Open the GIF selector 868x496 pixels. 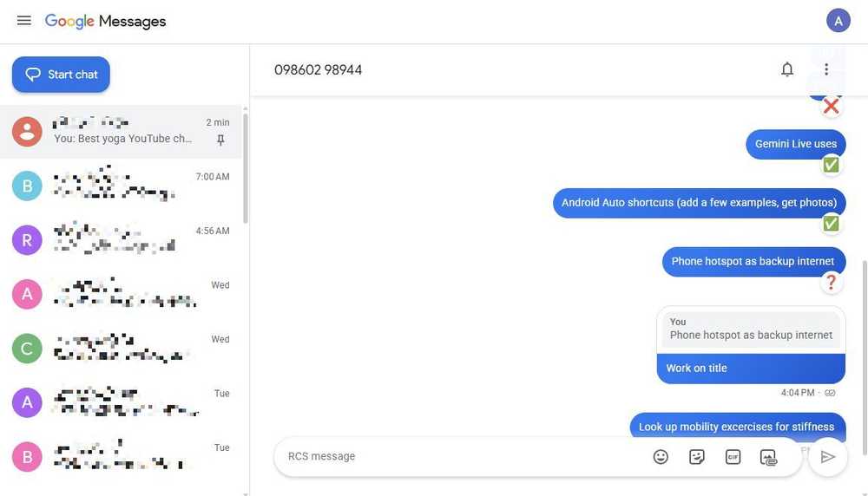(x=733, y=457)
